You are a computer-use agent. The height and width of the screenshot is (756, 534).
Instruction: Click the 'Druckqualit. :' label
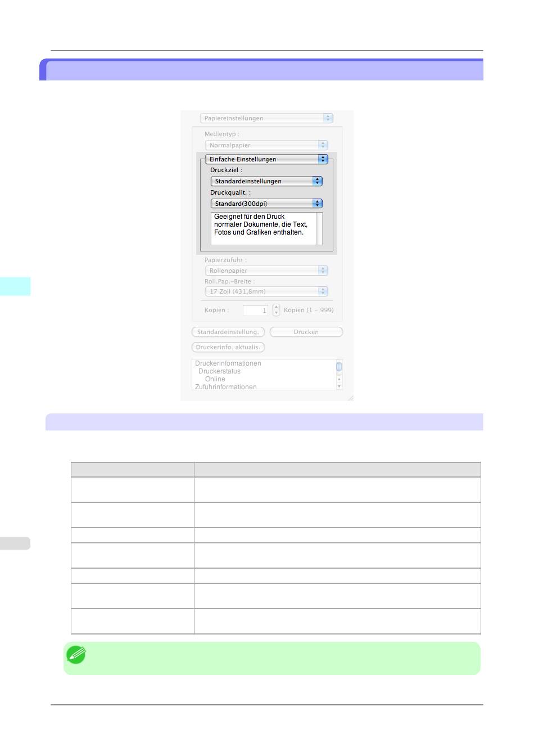coord(230,192)
